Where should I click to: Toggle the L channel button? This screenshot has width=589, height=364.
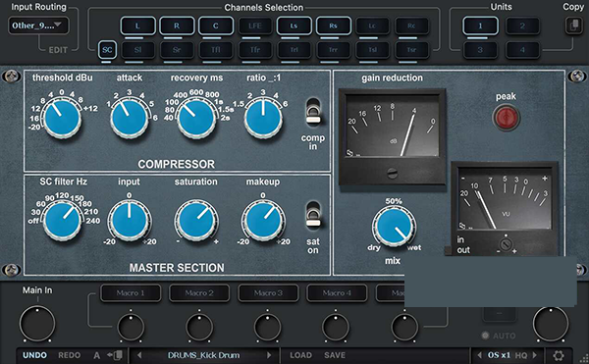[137, 26]
